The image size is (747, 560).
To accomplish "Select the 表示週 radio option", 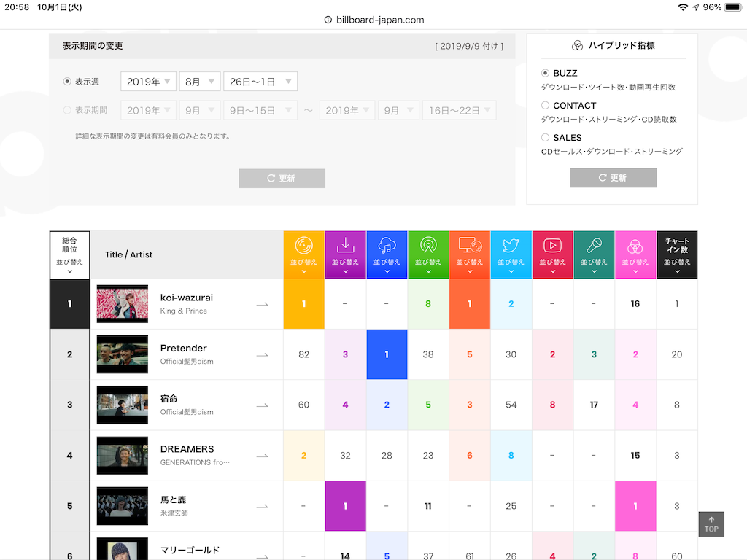I will [x=67, y=82].
